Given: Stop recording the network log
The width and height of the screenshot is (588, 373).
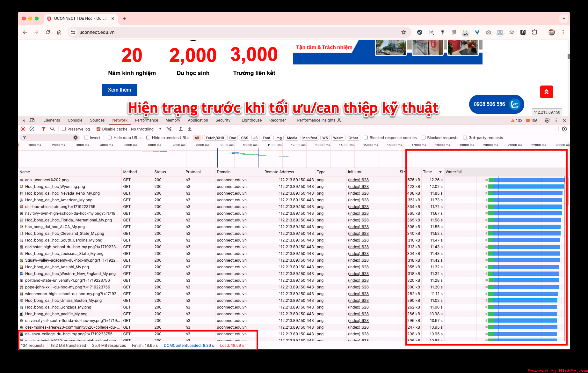Looking at the screenshot, I should pos(23,129).
